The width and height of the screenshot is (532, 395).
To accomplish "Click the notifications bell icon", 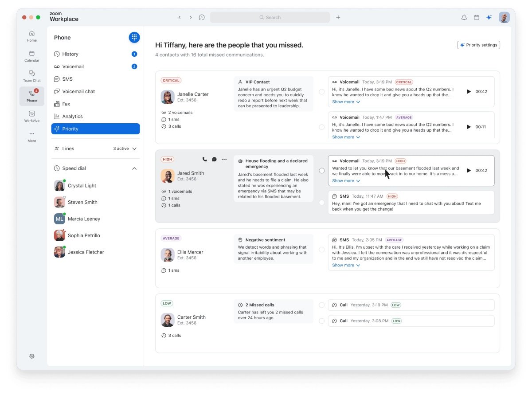I will pos(464,17).
